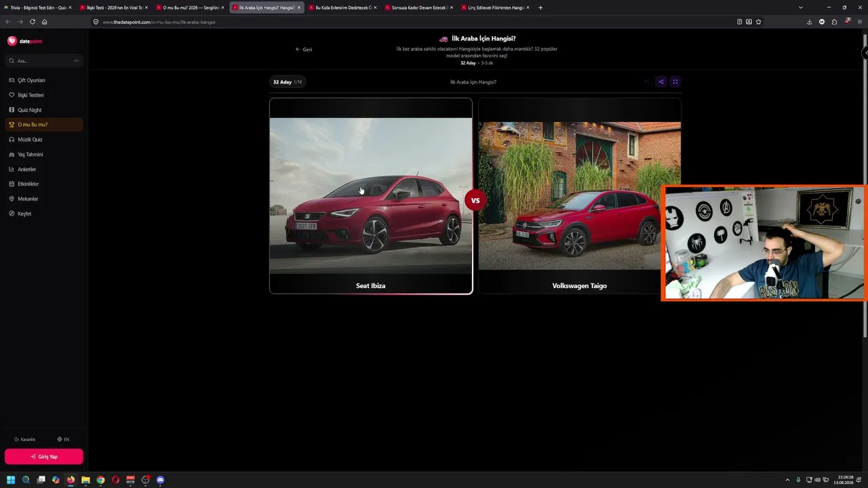Switch to Linç Edilecek Fikirlerden tab
The height and width of the screenshot is (488, 868).
coord(495,7)
